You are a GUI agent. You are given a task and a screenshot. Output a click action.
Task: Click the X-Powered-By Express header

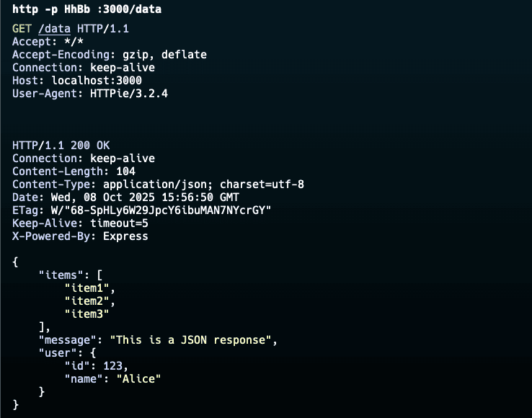80,236
